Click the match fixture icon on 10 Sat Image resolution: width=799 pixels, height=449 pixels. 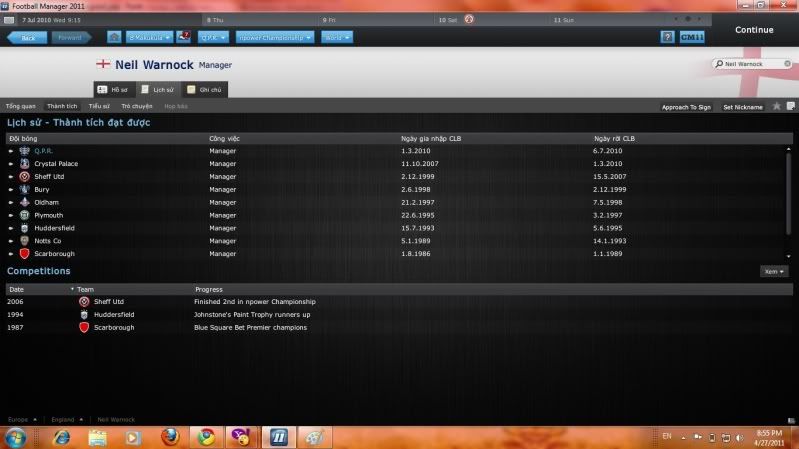click(469, 19)
